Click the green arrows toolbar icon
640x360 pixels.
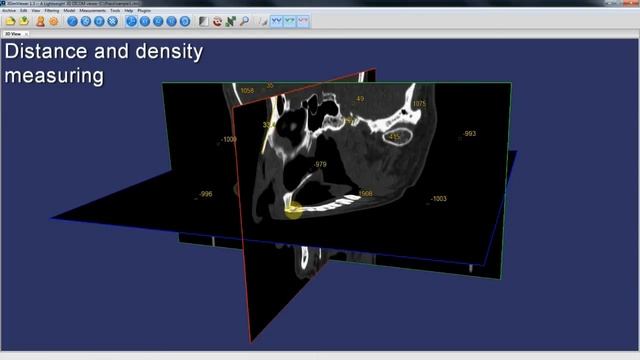[x=231, y=21]
